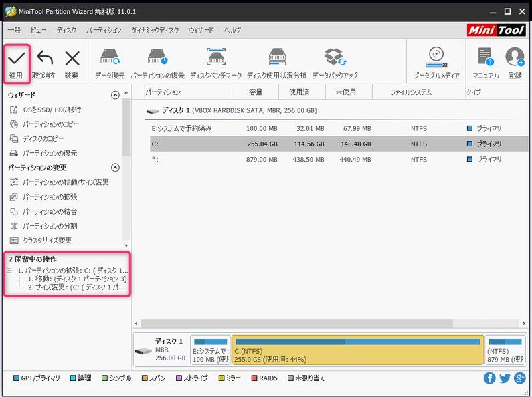Select the 879 MB NTFS block in disk map

[505, 350]
